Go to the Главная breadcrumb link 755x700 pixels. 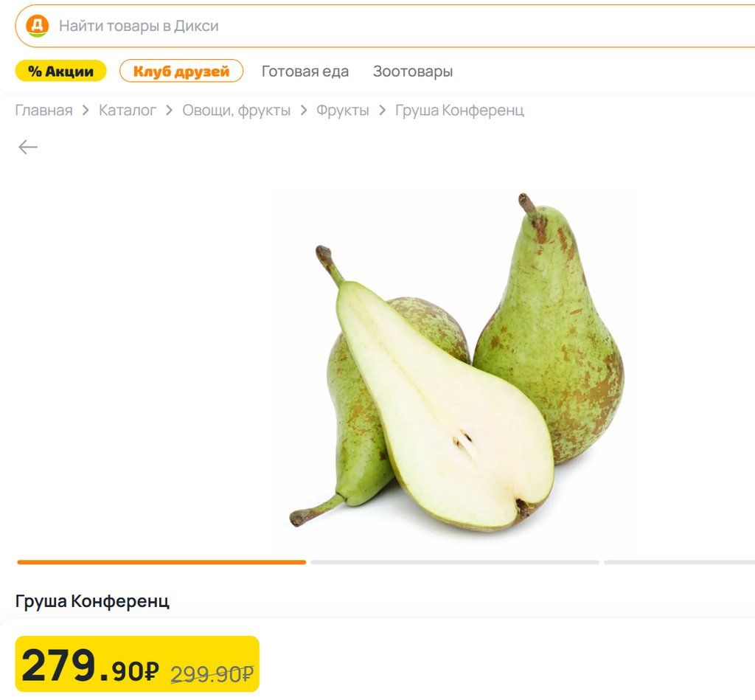(44, 111)
